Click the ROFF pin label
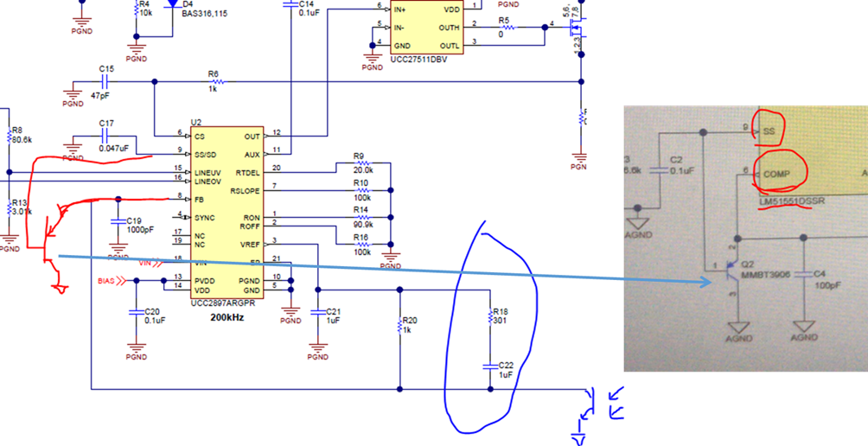 (250, 226)
